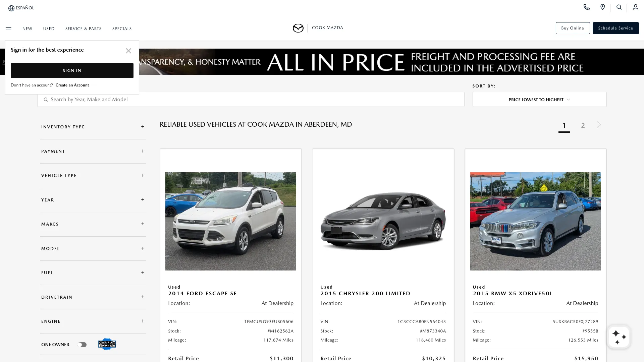Click stock number #M873340A
The image size is (644, 362).
433,331
